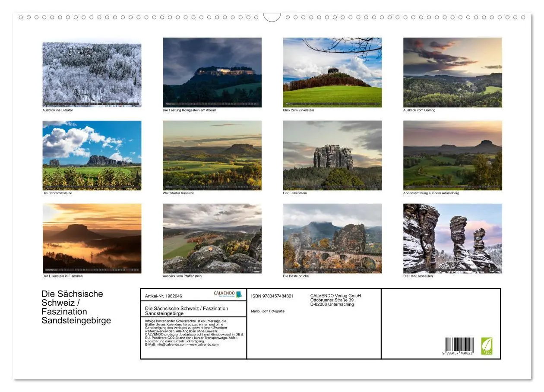The width and height of the screenshot is (544, 392).
Task: Click caption 'Ausblick ins Bielatal'
Action: pos(57,110)
